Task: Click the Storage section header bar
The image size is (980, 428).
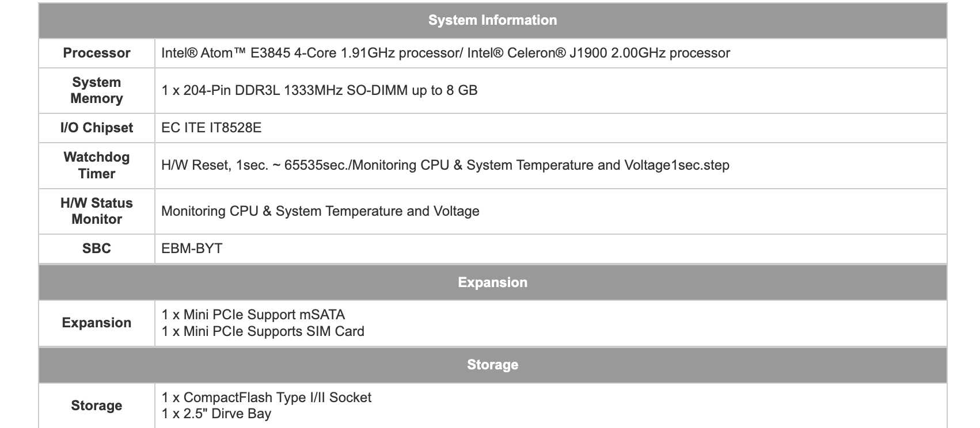Action: point(492,365)
